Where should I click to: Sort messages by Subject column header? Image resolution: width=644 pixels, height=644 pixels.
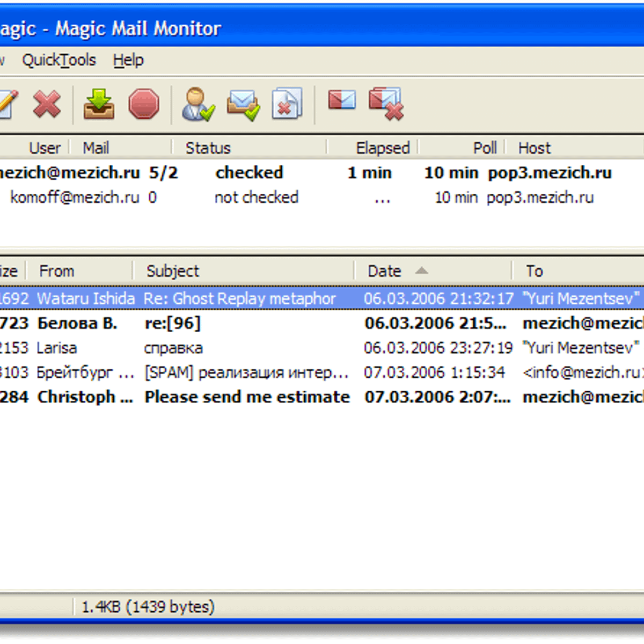point(173,271)
